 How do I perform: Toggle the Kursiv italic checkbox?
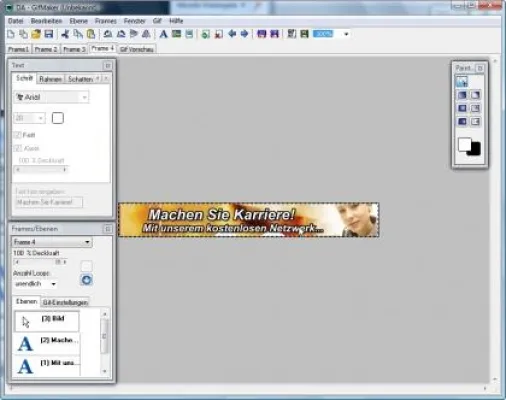coord(18,148)
